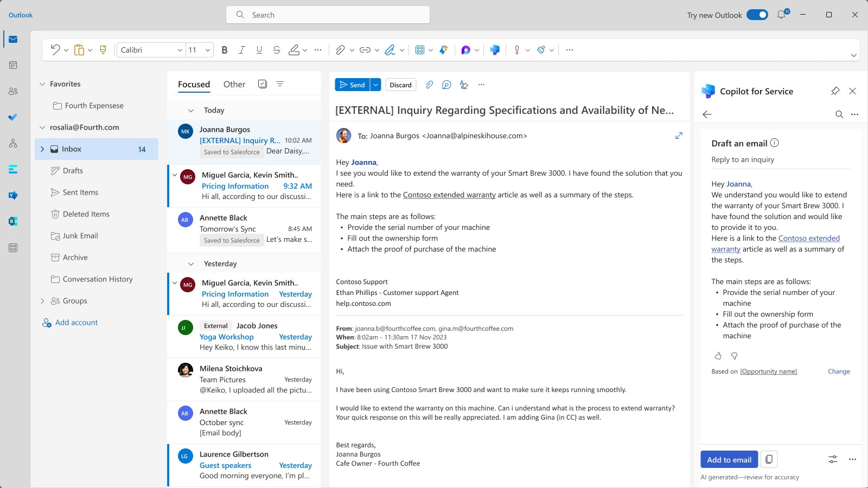Pop out the compose window
This screenshot has width=868, height=488.
point(679,136)
